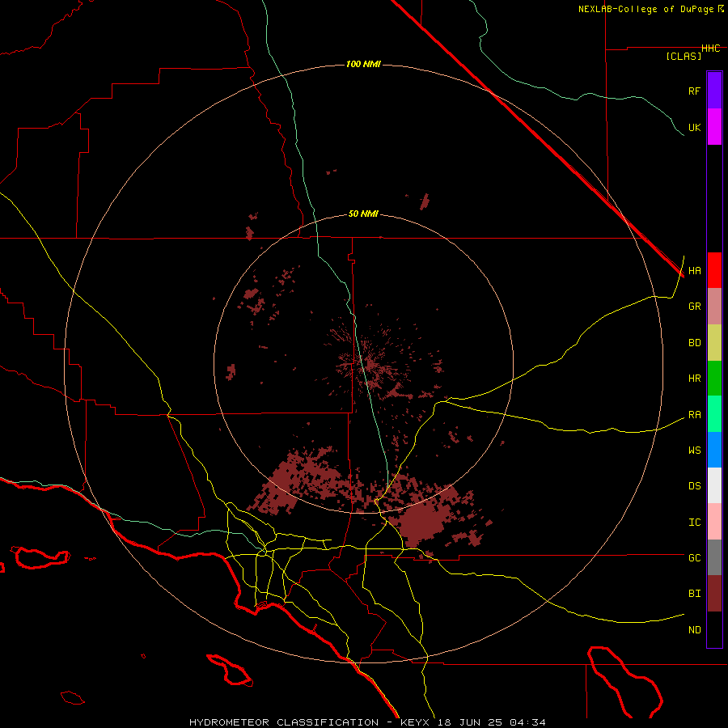This screenshot has height=728, width=728.
Task: Click the HA red legend swatch
Action: 714,270
